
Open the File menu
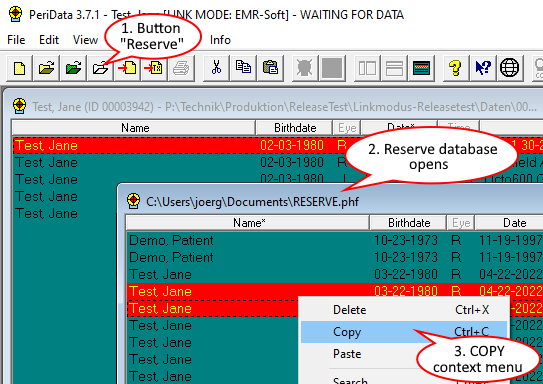pos(16,40)
